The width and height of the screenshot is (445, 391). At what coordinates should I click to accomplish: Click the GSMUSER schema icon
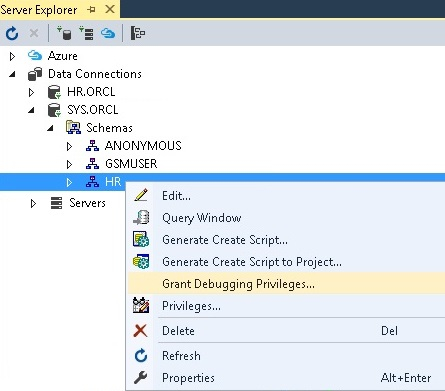[92, 164]
